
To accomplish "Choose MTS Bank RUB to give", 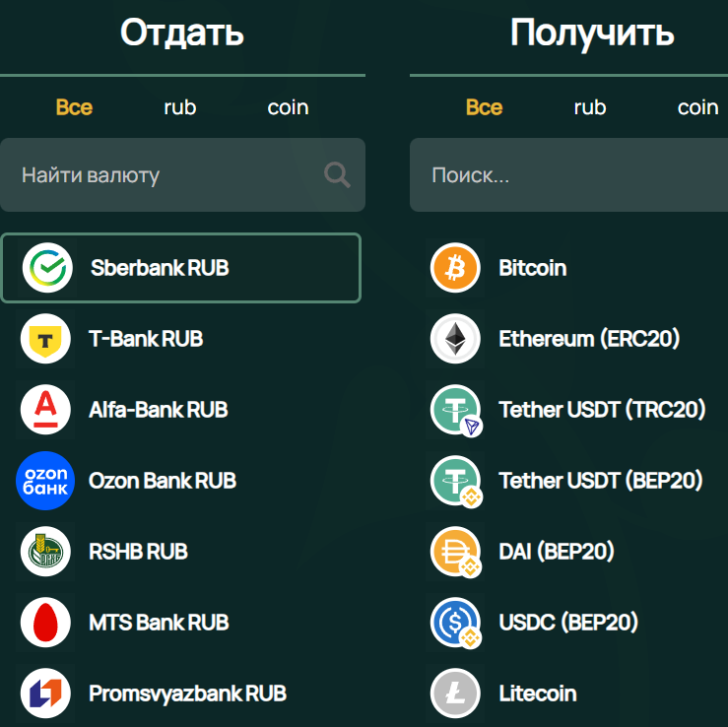I will [x=181, y=622].
